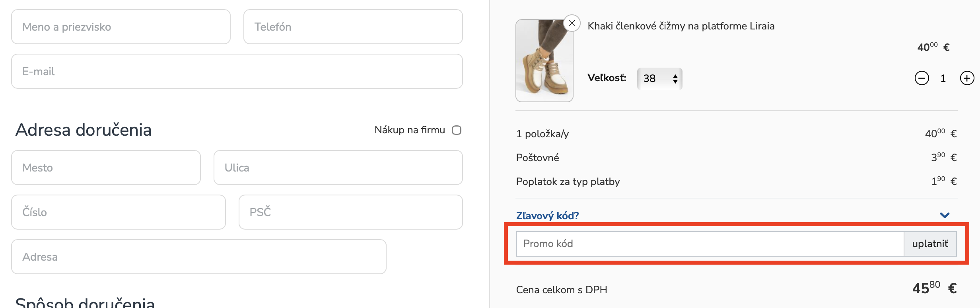Select the Telefón input field
Viewport: 980px width, 308px height.
pyautogui.click(x=353, y=27)
